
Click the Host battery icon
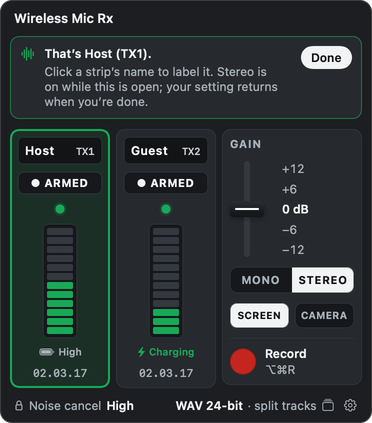pos(46,352)
